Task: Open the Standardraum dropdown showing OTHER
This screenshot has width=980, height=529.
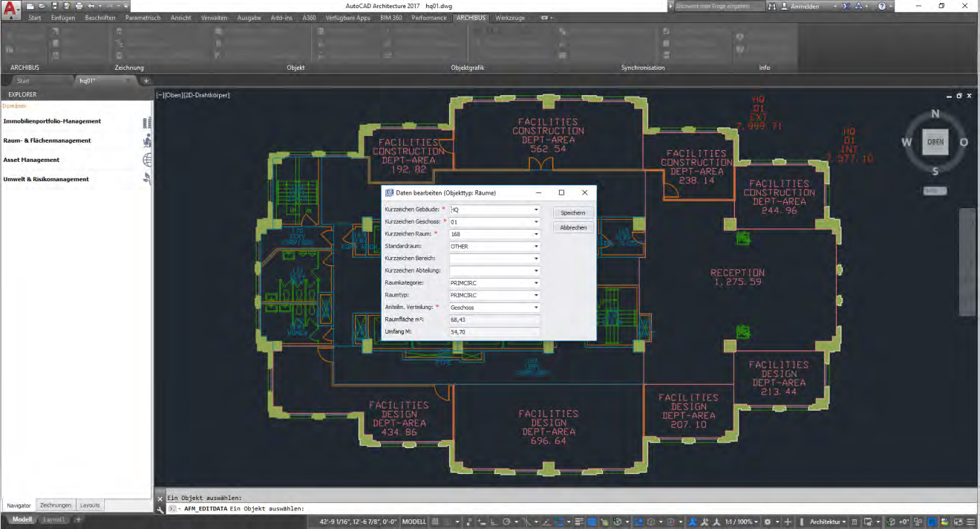Action: point(535,247)
